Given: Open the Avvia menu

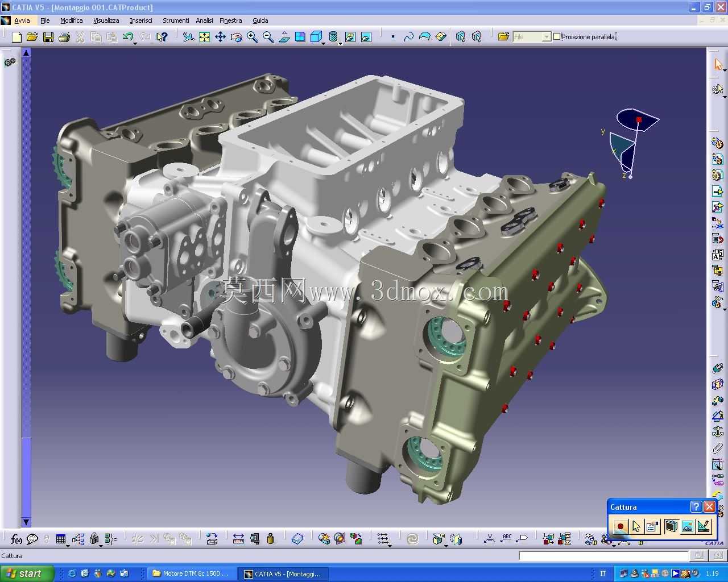Looking at the screenshot, I should 22,20.
